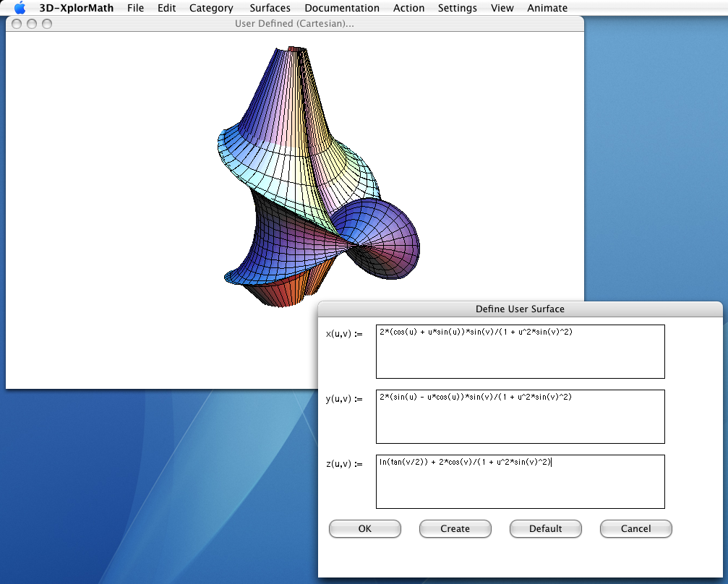Open the Settings menu

click(458, 8)
